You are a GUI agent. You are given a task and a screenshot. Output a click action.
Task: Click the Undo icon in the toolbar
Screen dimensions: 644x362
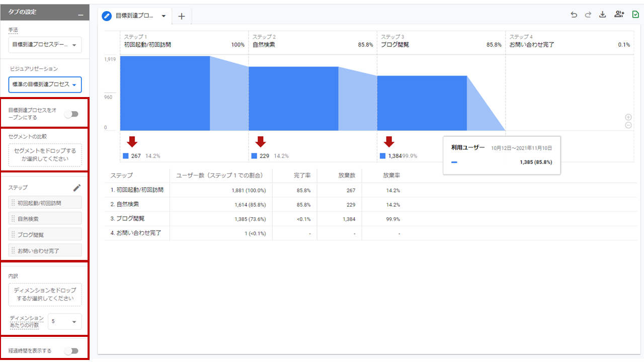tap(574, 15)
